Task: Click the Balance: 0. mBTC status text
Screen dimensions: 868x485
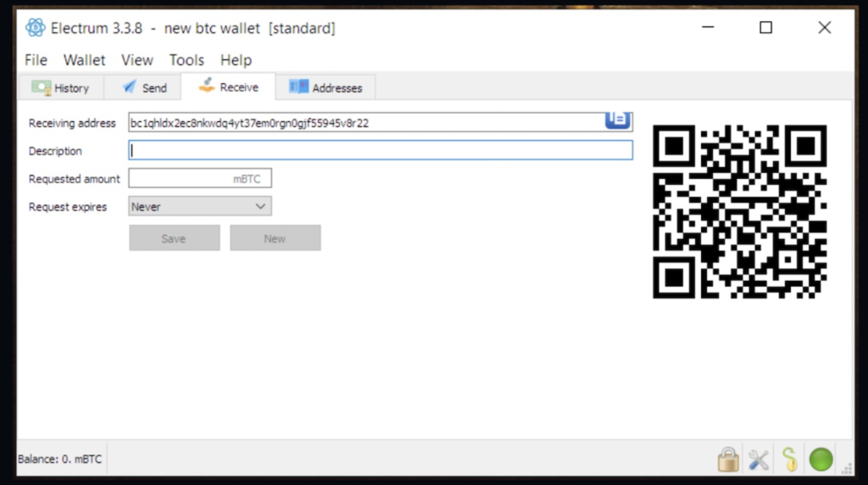Action: click(x=60, y=459)
